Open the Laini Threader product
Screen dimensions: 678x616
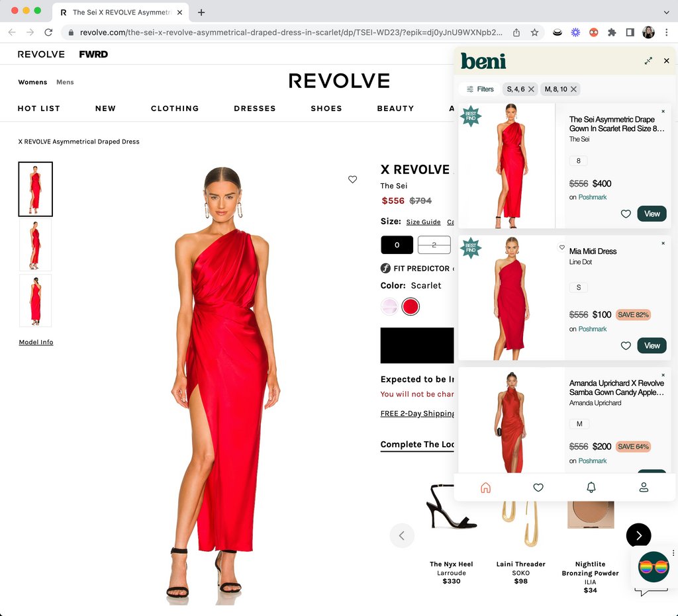[520, 542]
